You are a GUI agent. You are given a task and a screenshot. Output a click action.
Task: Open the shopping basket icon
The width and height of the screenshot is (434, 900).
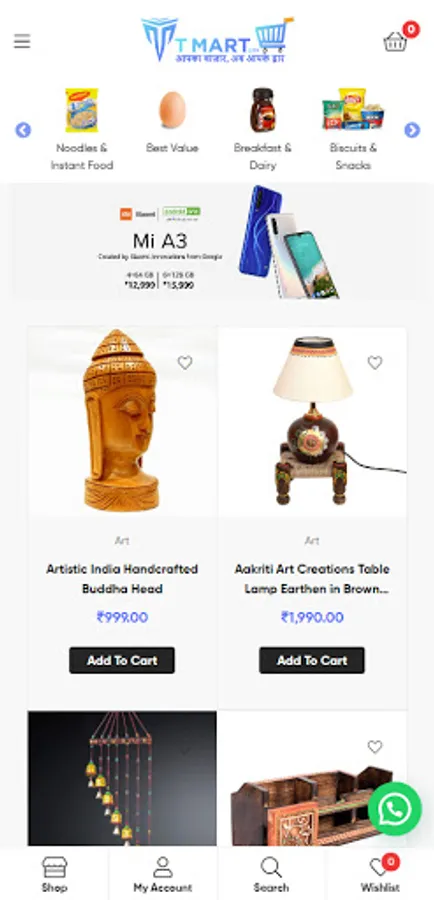pyautogui.click(x=395, y=41)
